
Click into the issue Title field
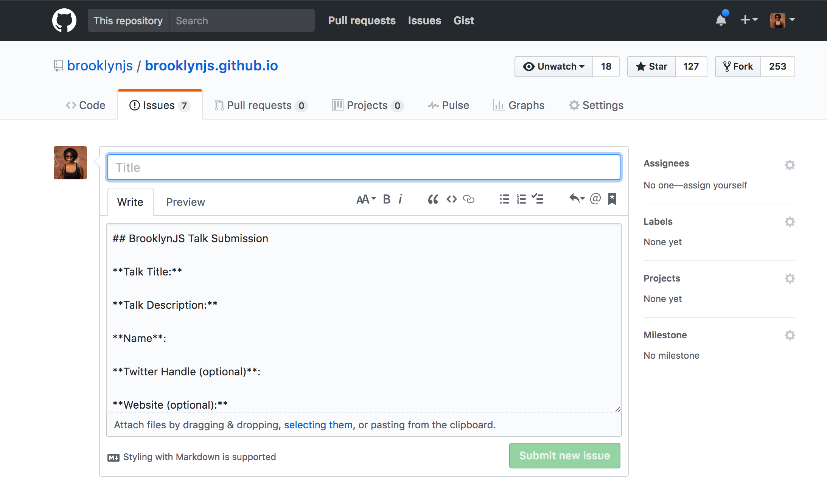[x=364, y=167]
